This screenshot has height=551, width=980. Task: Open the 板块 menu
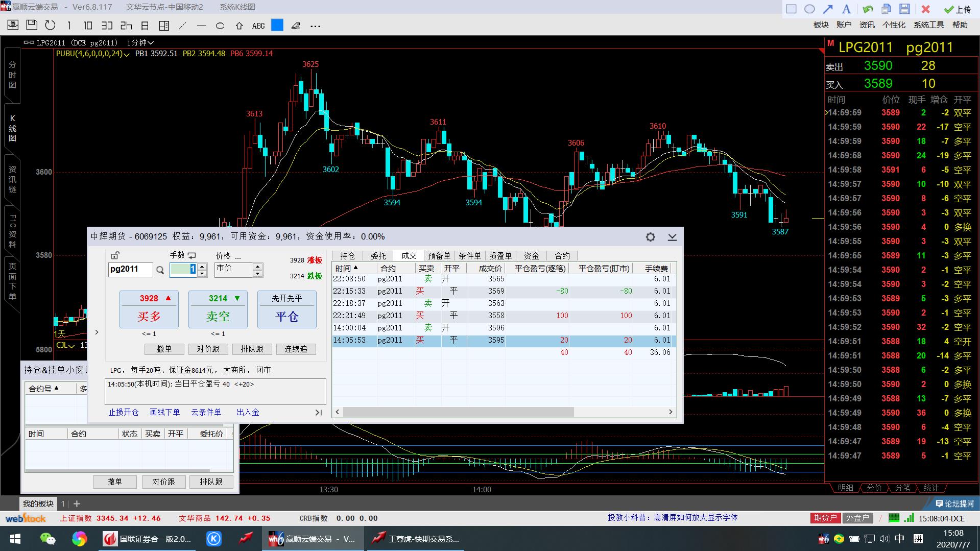821,25
